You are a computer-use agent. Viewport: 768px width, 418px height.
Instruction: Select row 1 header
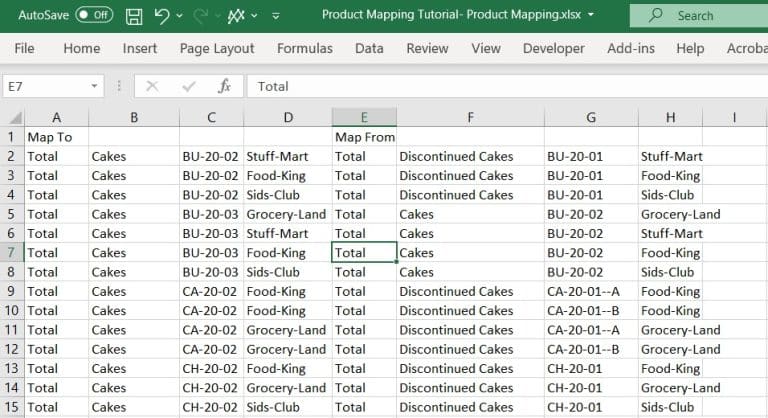point(12,137)
